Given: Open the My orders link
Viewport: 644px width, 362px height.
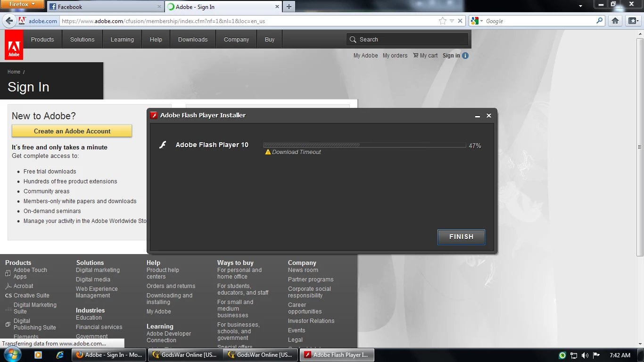Looking at the screenshot, I should pos(395,56).
